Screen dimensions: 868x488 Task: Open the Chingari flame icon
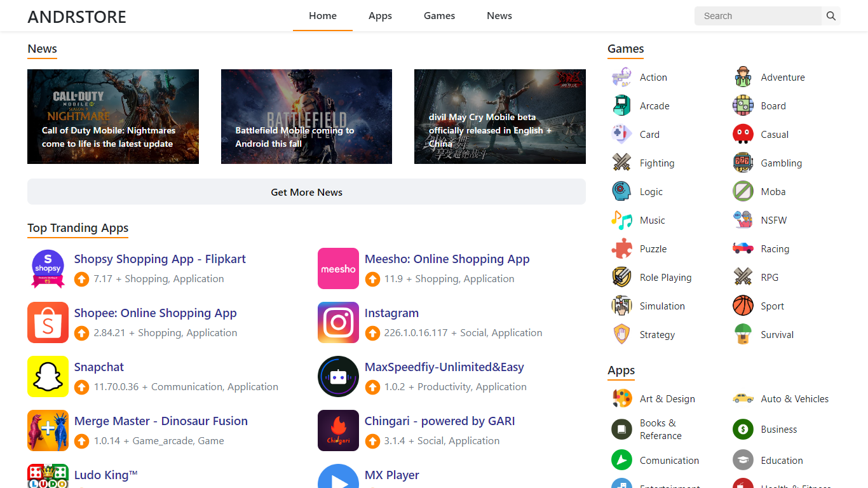click(x=338, y=431)
